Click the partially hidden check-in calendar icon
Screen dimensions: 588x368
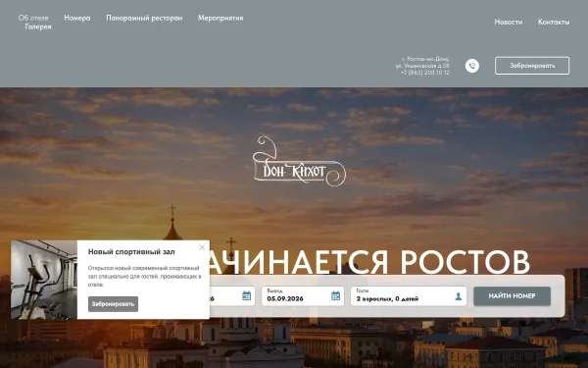coord(246,296)
